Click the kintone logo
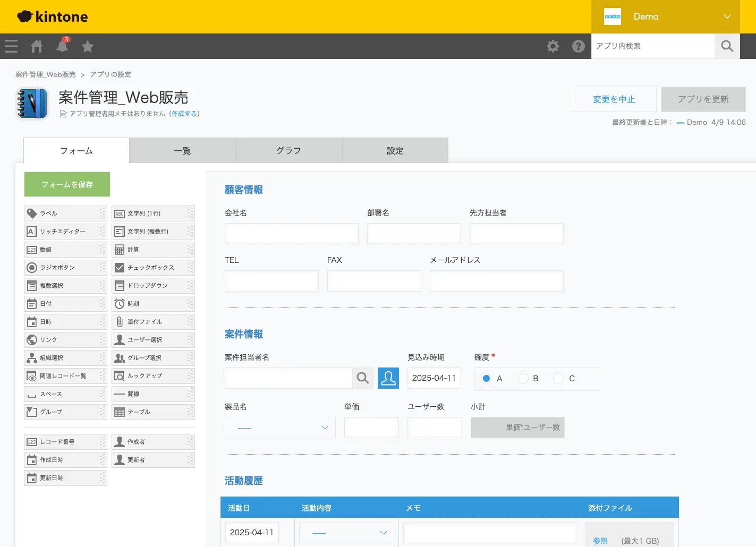Screen dimensions: 756x547 [x=53, y=16]
